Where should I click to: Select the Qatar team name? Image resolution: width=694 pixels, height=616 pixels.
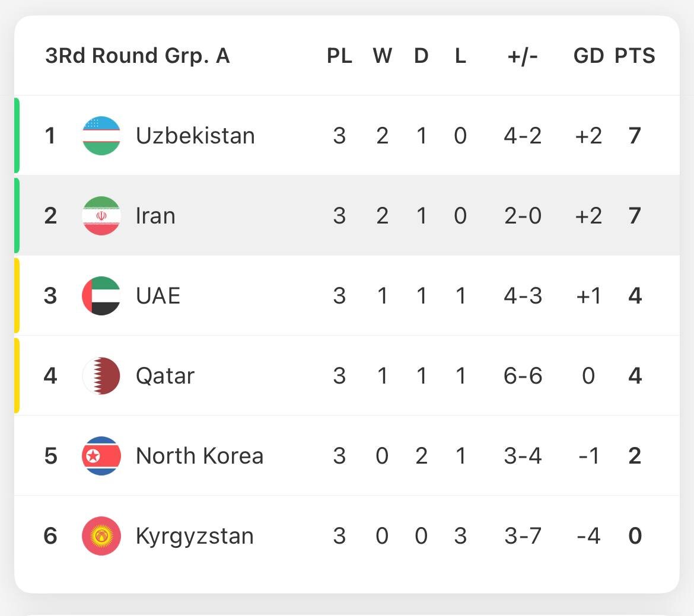[165, 376]
